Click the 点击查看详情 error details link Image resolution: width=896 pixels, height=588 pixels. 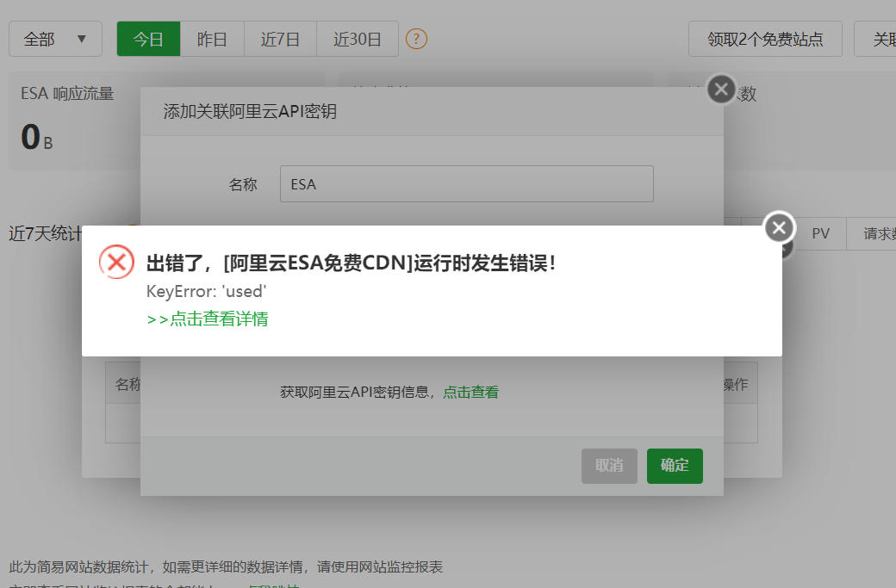[208, 319]
